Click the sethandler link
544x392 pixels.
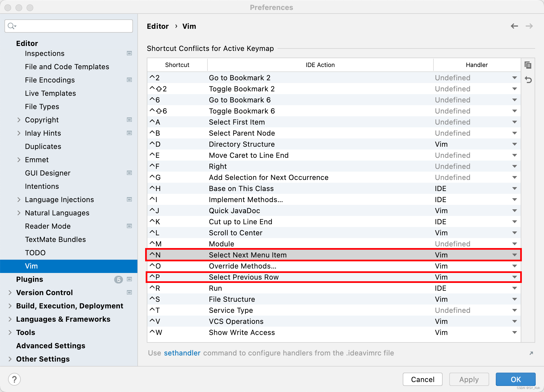pos(182,353)
